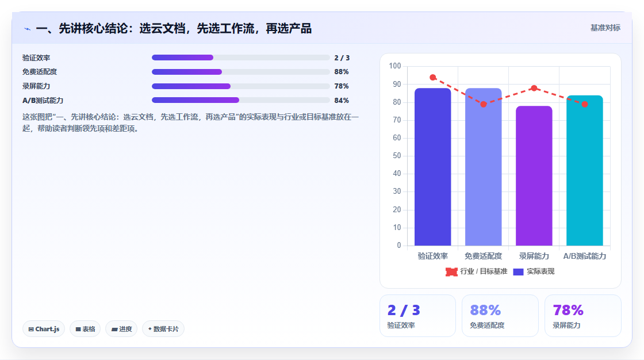This screenshot has height=360, width=644.
Task: Open the 78% 录屏能力 data card
Action: coord(583,316)
